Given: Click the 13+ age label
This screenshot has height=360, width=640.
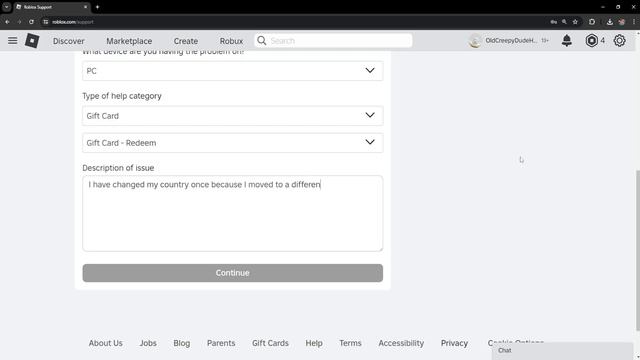Looking at the screenshot, I should click(544, 40).
